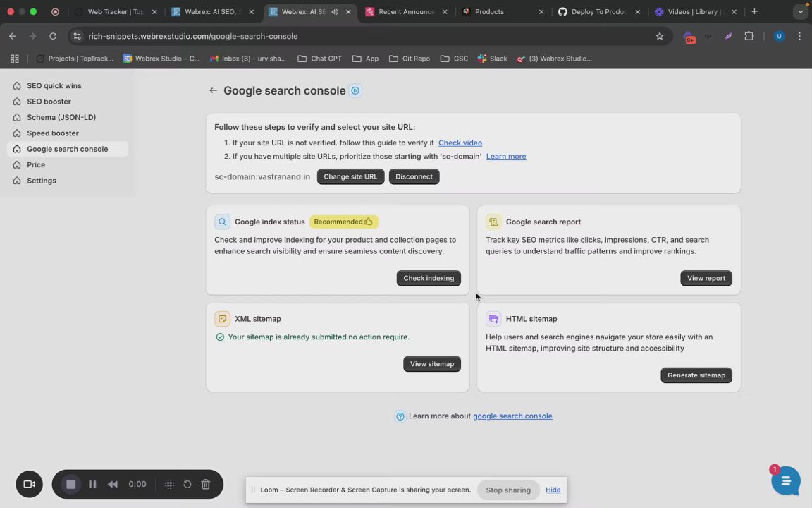
Task: Click the HTML sitemap card icon
Action: click(493, 319)
